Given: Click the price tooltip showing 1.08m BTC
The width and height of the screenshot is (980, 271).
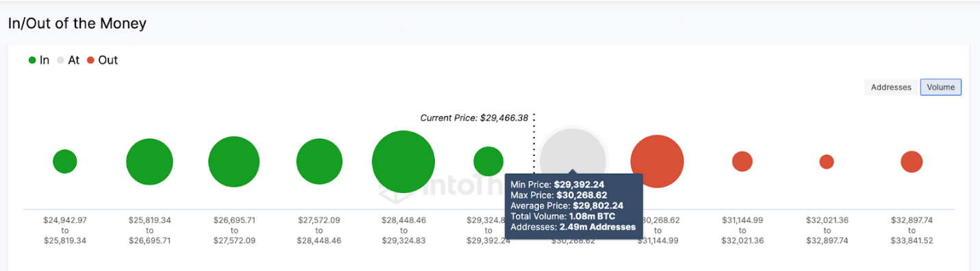Looking at the screenshot, I should [x=574, y=207].
